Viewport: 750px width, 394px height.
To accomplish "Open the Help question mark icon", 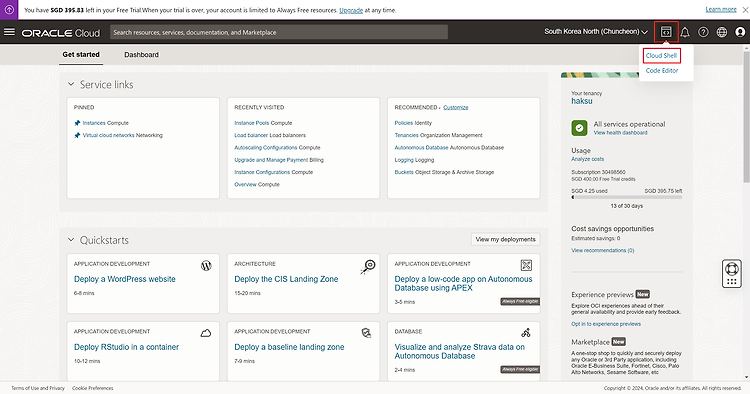I will [703, 32].
